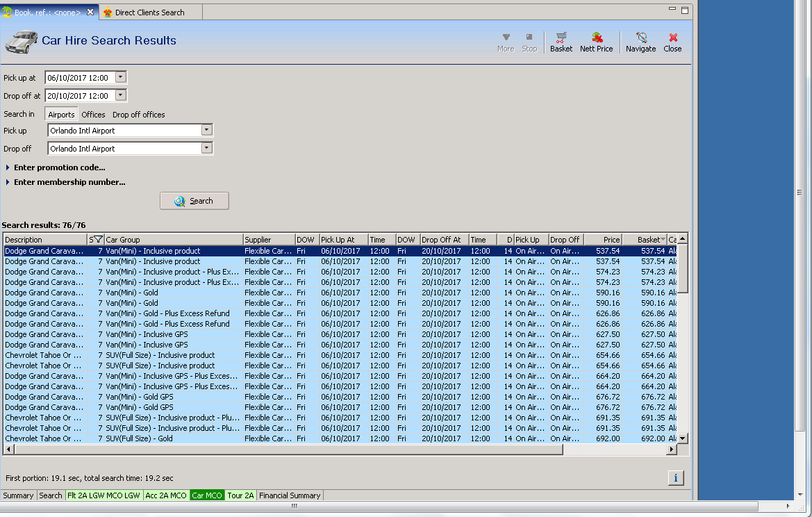Open the Drop off location dropdown
Screen dimensions: 812x517
click(x=206, y=148)
